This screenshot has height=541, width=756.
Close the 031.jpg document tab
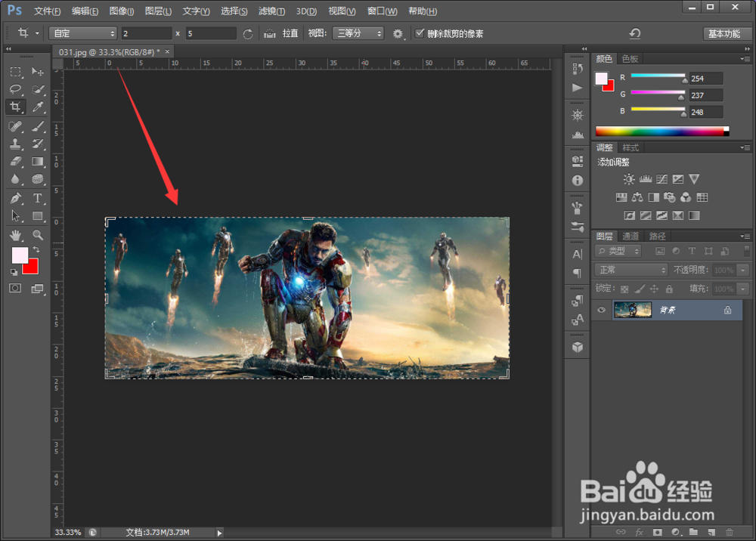(167, 51)
